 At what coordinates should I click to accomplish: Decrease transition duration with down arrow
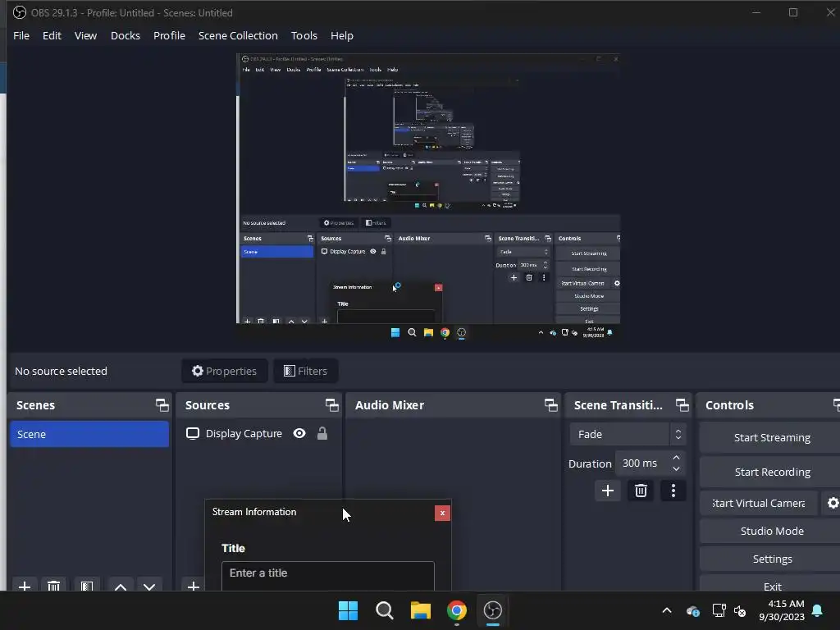pos(676,468)
